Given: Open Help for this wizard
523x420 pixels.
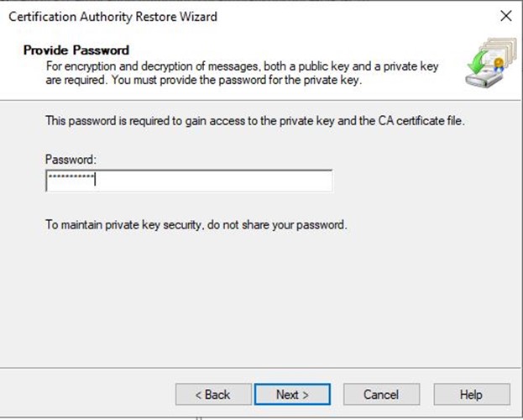Looking at the screenshot, I should pyautogui.click(x=470, y=394).
